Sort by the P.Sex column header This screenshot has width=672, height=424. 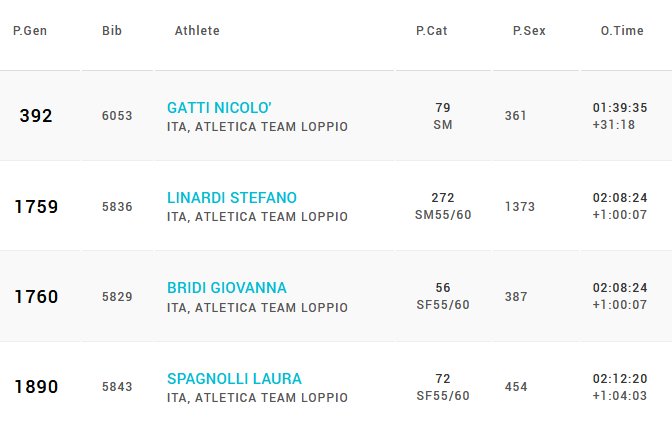pyautogui.click(x=529, y=31)
